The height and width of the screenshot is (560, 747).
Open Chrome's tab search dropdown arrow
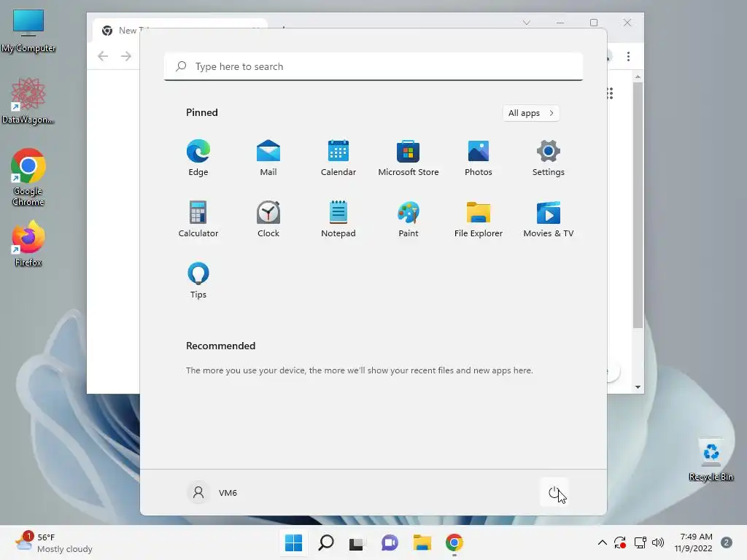tap(527, 23)
